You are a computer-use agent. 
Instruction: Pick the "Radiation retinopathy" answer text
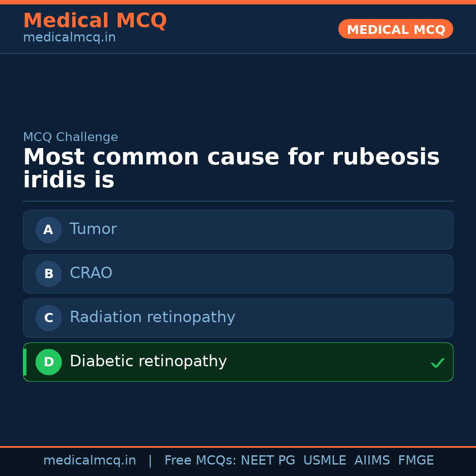pyautogui.click(x=152, y=317)
